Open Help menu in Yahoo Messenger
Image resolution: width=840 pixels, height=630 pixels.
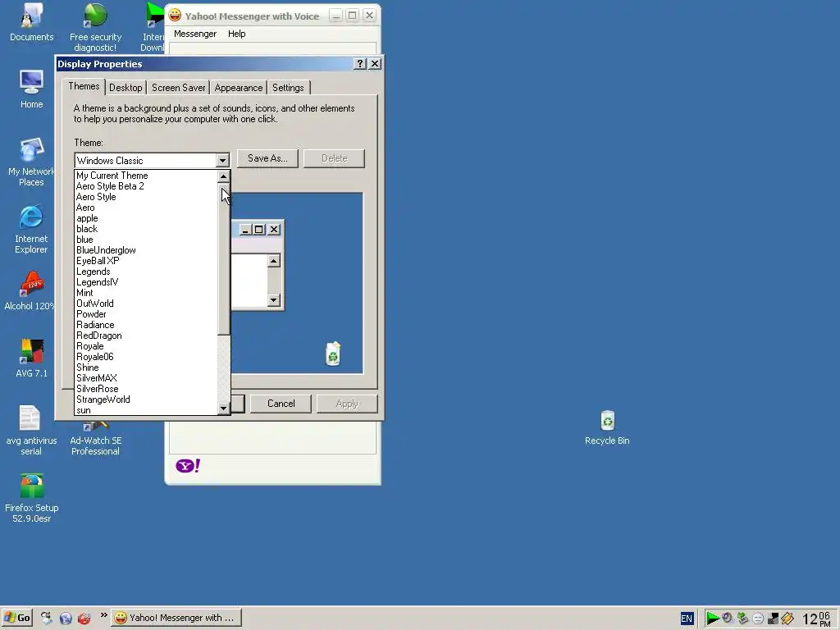click(237, 34)
